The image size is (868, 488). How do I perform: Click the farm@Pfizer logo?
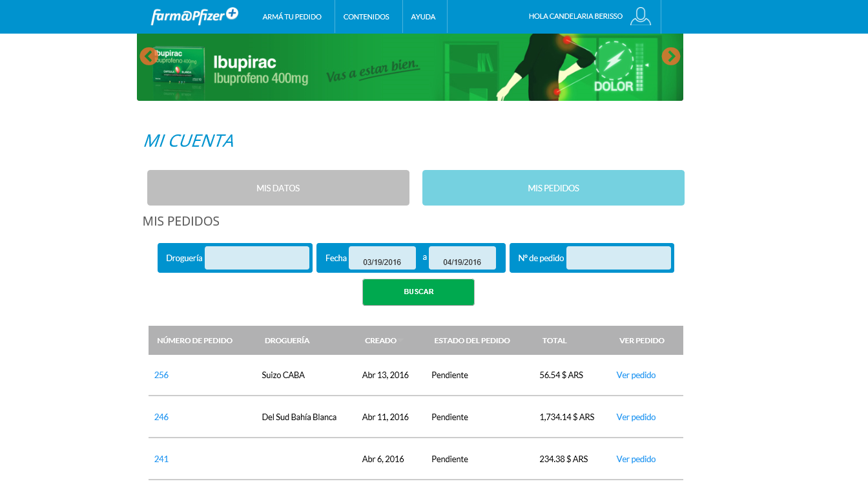(194, 16)
